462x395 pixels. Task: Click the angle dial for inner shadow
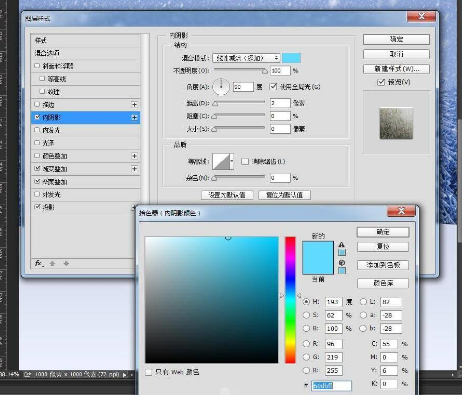pos(221,87)
